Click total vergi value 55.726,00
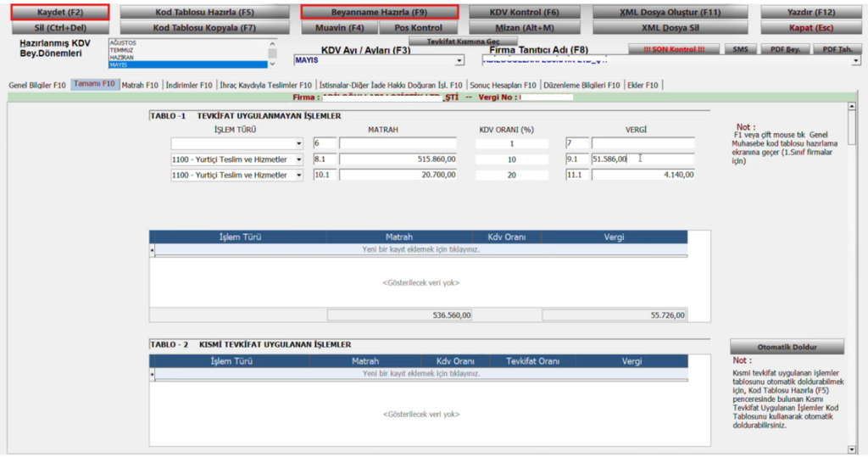The image size is (868, 457). coord(615,315)
